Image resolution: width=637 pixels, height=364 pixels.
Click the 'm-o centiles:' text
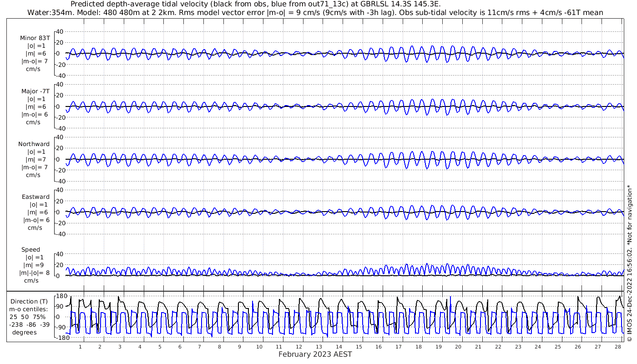pos(29,309)
